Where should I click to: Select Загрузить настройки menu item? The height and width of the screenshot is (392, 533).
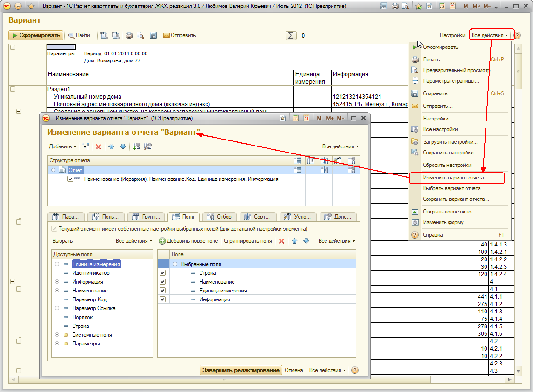450,142
